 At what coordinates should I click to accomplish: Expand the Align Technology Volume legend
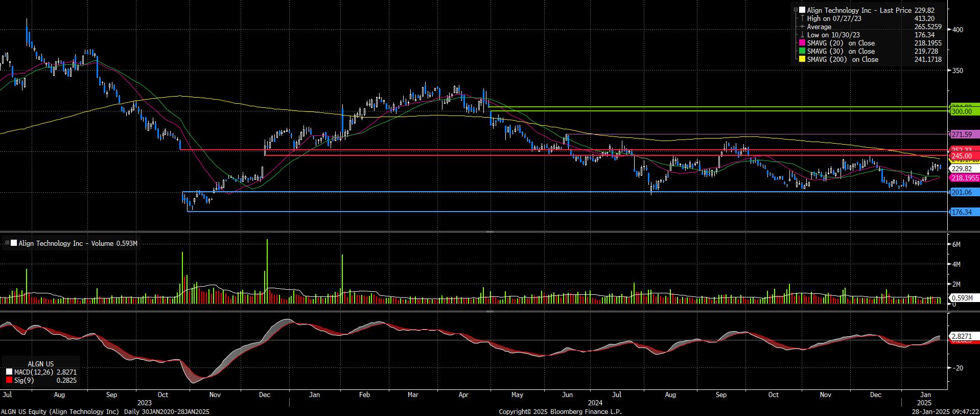coord(7,243)
